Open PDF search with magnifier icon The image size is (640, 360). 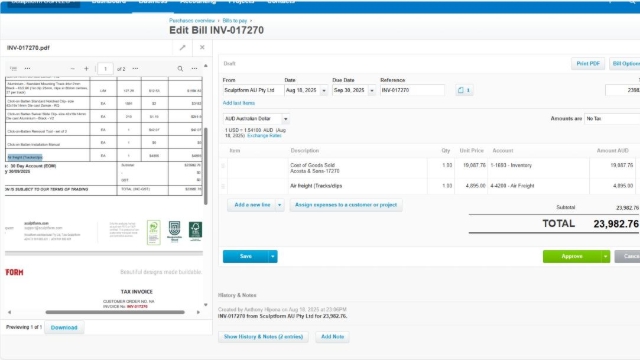point(180,69)
